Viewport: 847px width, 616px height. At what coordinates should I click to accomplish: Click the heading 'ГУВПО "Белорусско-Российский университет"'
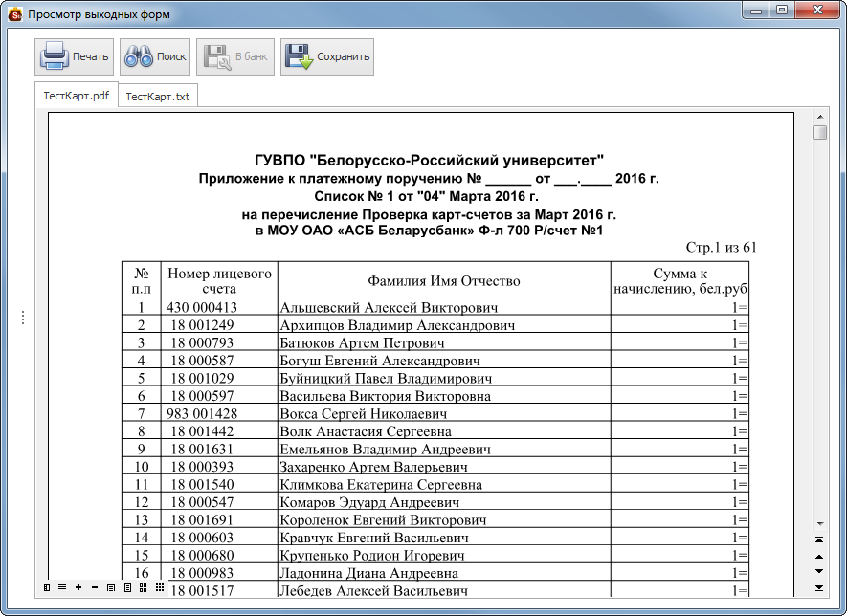coord(429,161)
